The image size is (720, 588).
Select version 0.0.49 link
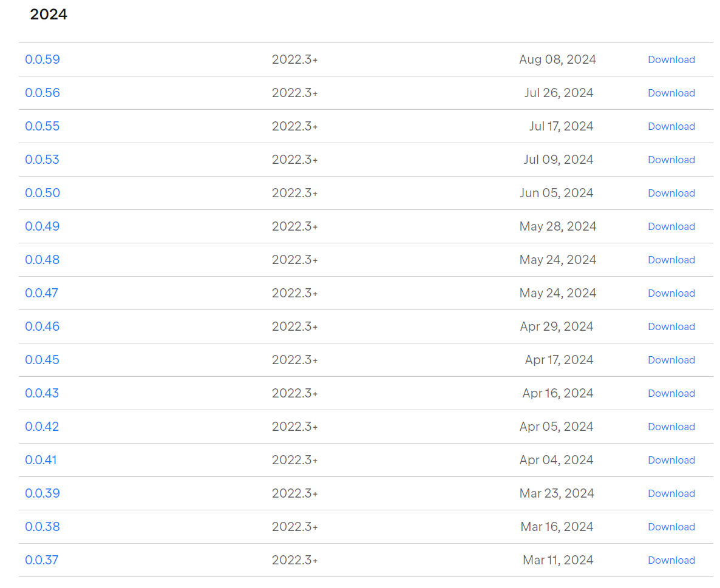tap(42, 226)
